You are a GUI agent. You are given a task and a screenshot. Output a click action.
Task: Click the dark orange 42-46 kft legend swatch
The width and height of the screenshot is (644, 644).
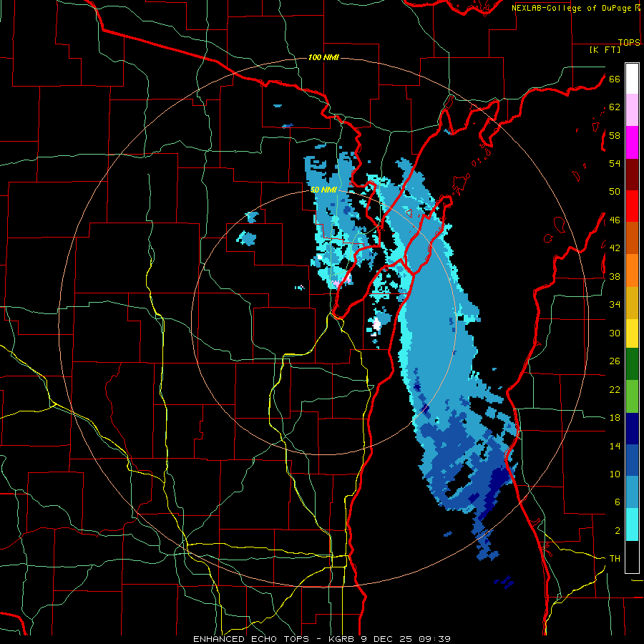(632, 238)
